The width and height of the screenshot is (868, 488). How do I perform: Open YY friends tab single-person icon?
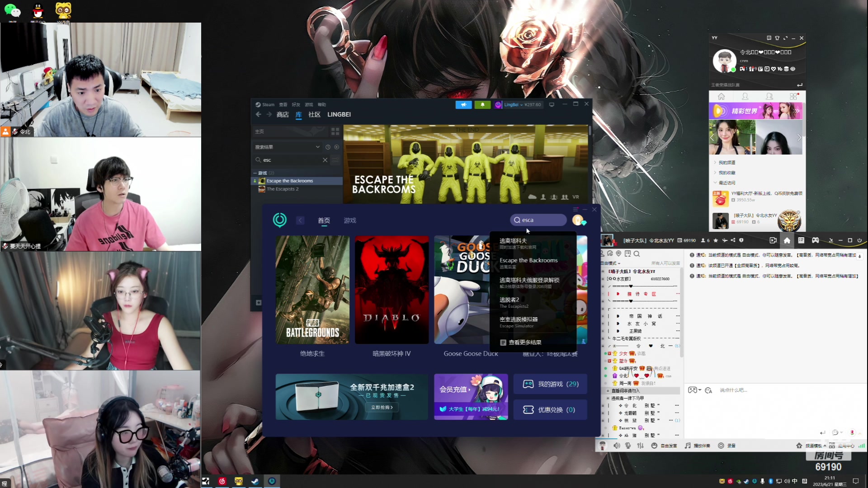(x=745, y=96)
